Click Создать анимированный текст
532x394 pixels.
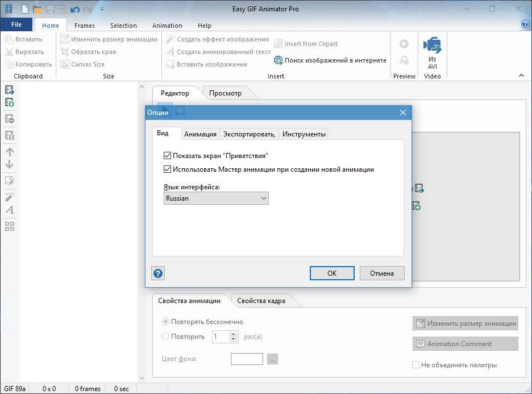(218, 52)
